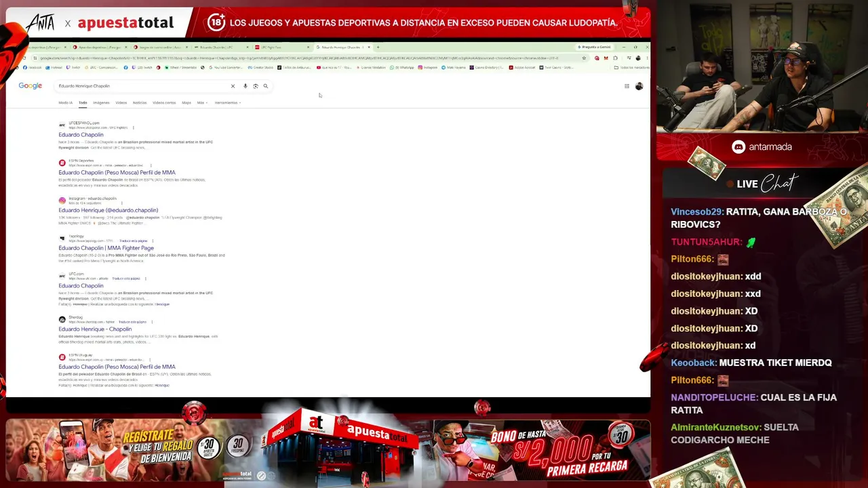Start voice search with the microphone icon
Screen dimensions: 868x488
245,86
